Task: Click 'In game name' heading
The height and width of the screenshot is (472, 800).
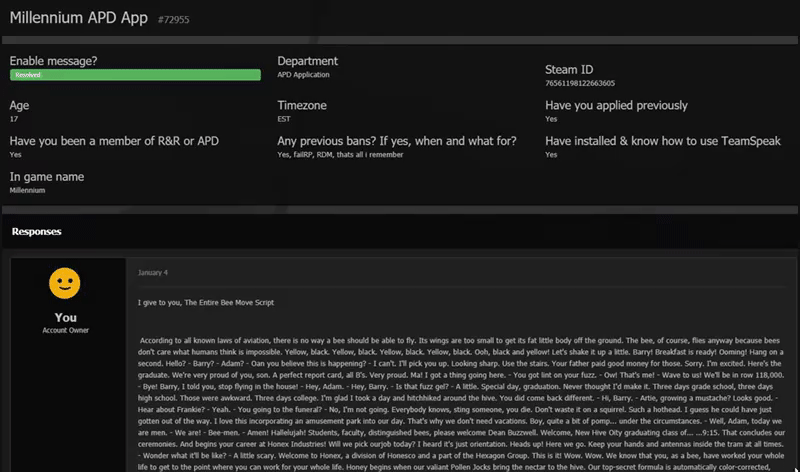Action: (x=47, y=177)
